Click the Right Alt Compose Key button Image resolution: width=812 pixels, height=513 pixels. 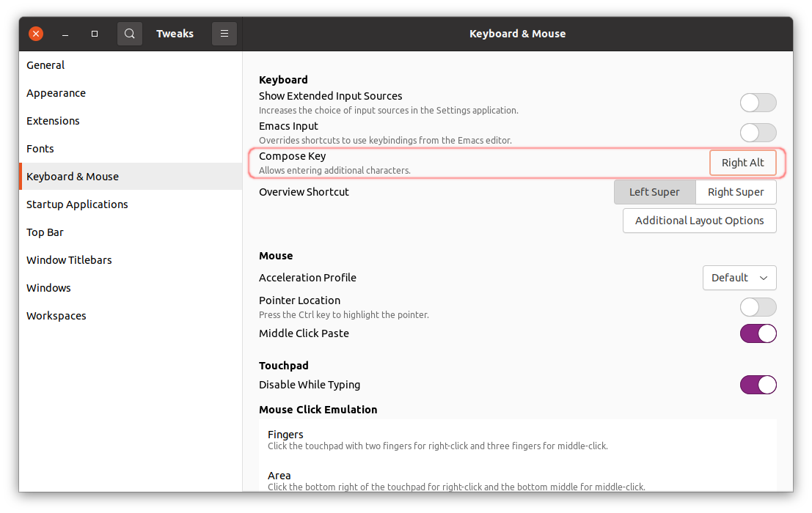point(742,163)
